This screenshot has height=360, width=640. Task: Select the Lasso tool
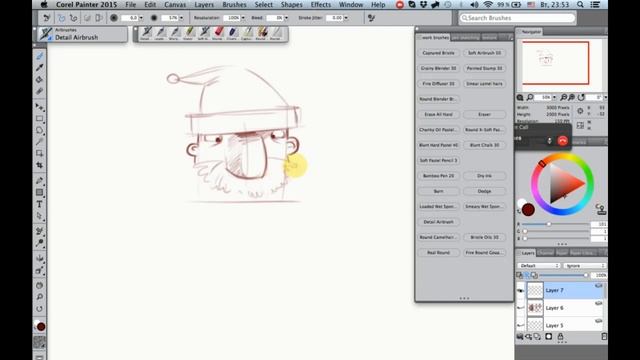[x=40, y=131]
